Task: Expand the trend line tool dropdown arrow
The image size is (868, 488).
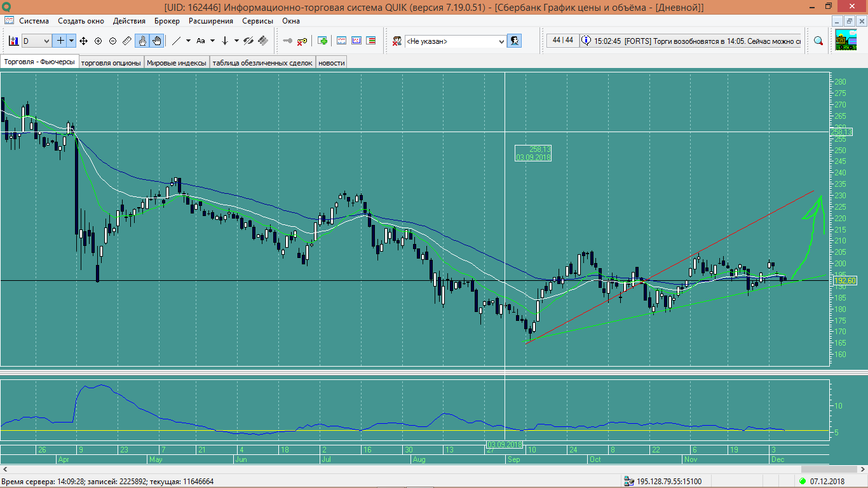Action: click(188, 41)
